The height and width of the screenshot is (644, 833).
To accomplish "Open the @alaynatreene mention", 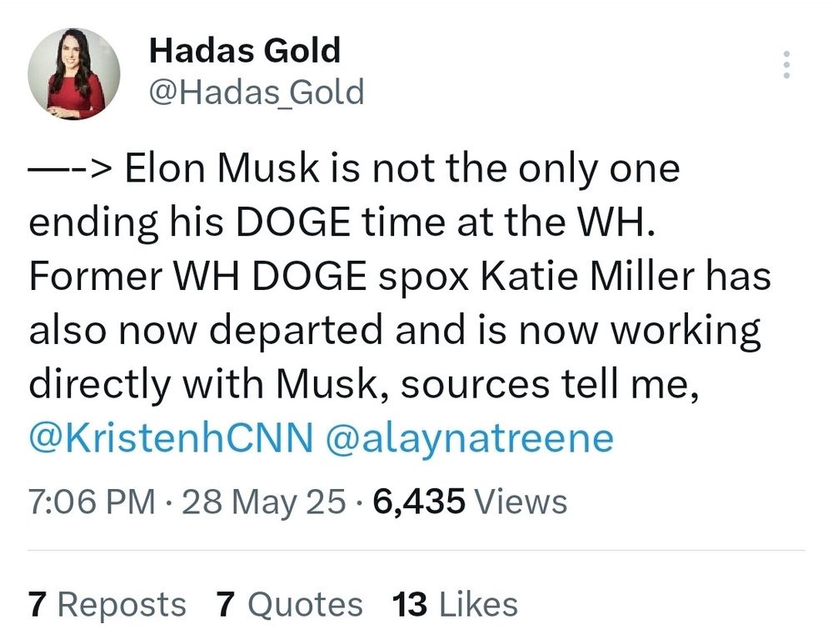I will tap(470, 438).
